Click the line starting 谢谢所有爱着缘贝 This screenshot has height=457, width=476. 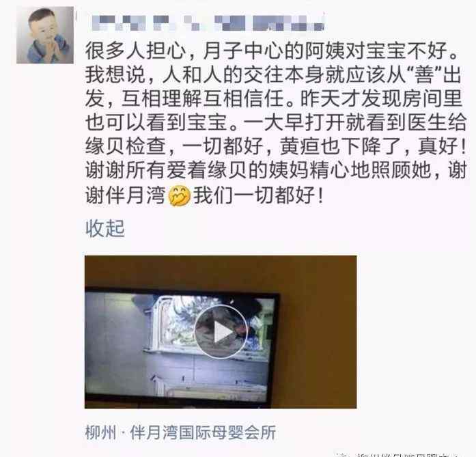276,170
